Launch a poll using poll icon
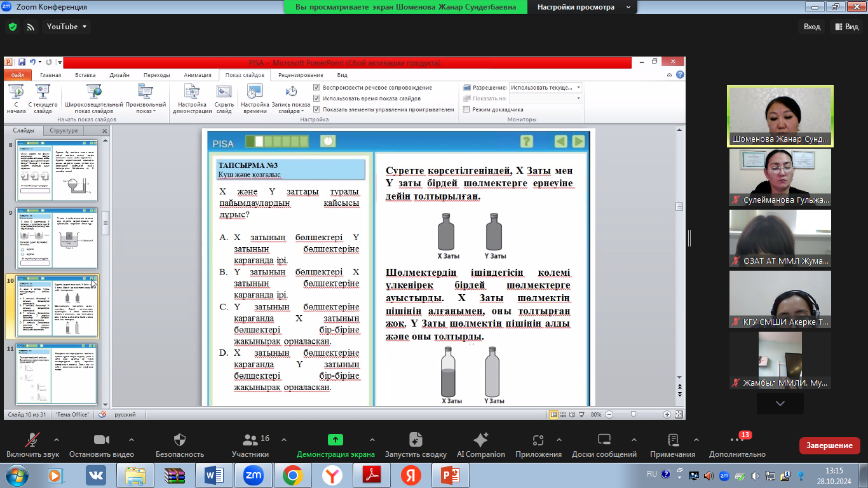Image resolution: width=868 pixels, height=488 pixels. coord(416,440)
